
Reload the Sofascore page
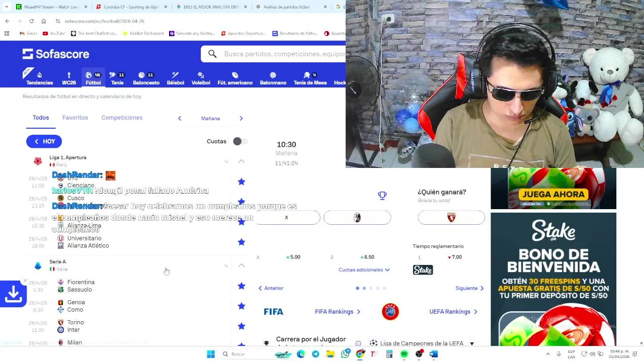(31, 21)
